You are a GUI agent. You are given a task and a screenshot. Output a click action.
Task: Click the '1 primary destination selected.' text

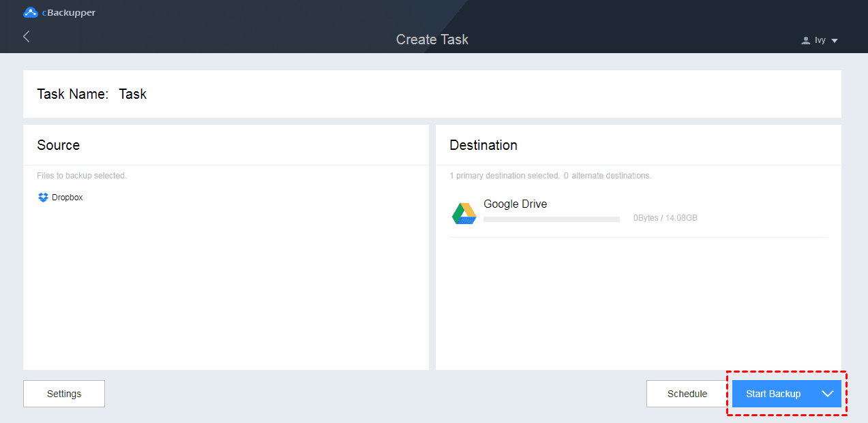click(505, 176)
